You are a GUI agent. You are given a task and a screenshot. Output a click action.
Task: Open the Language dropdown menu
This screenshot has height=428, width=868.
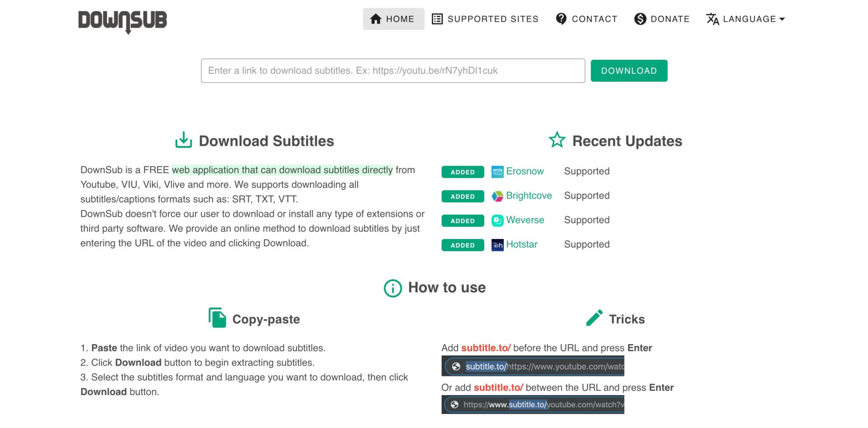[x=745, y=19]
